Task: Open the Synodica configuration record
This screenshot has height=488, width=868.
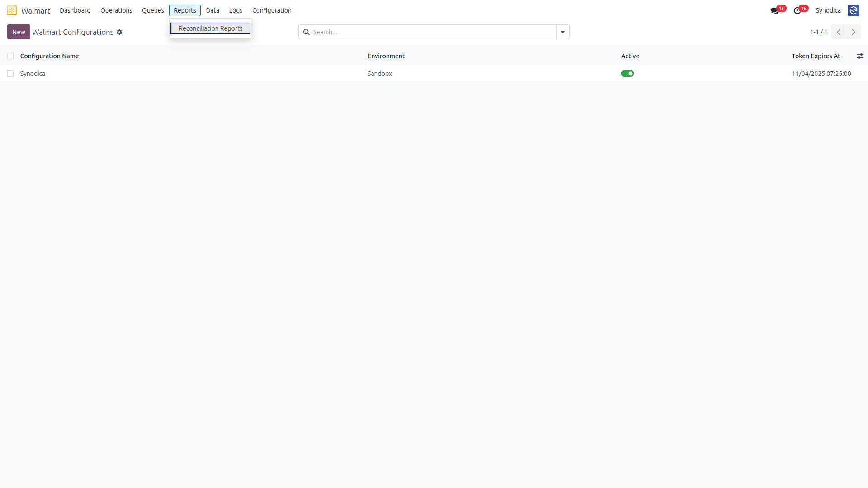Action: pyautogui.click(x=33, y=74)
